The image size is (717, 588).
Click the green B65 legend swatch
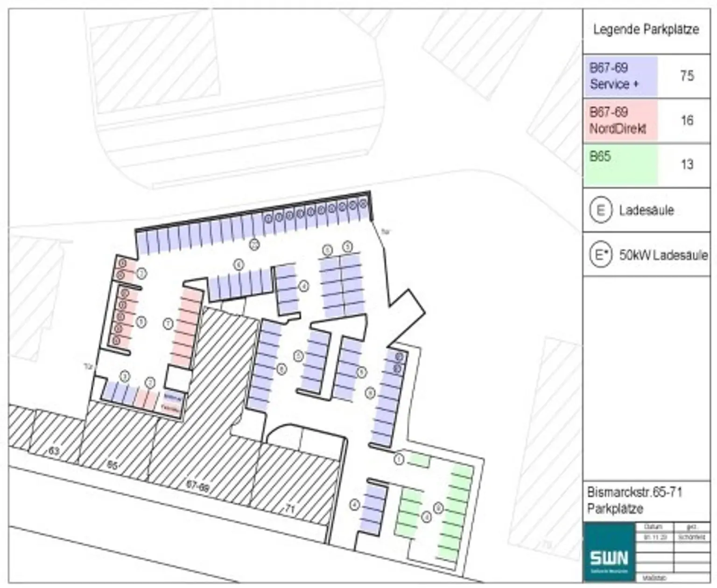(621, 165)
